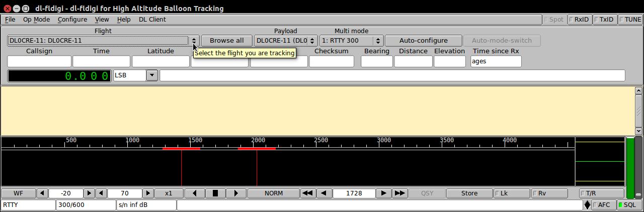The height and width of the screenshot is (212, 644).
Task: Open the Configure menu
Action: pos(72,20)
